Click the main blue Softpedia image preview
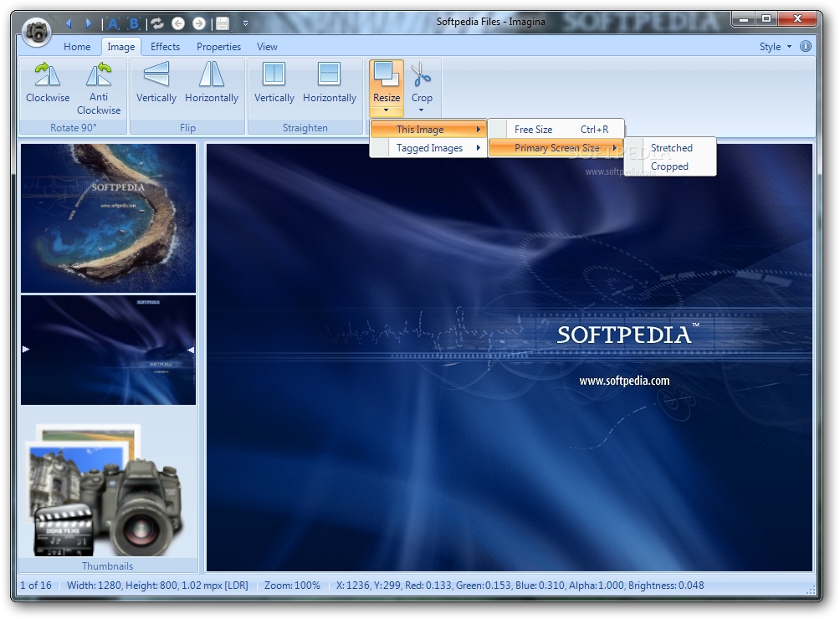The height and width of the screenshot is (619, 840). pos(510,357)
